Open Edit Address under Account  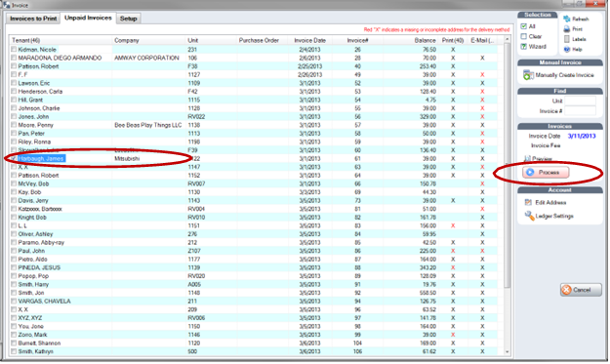[546, 203]
